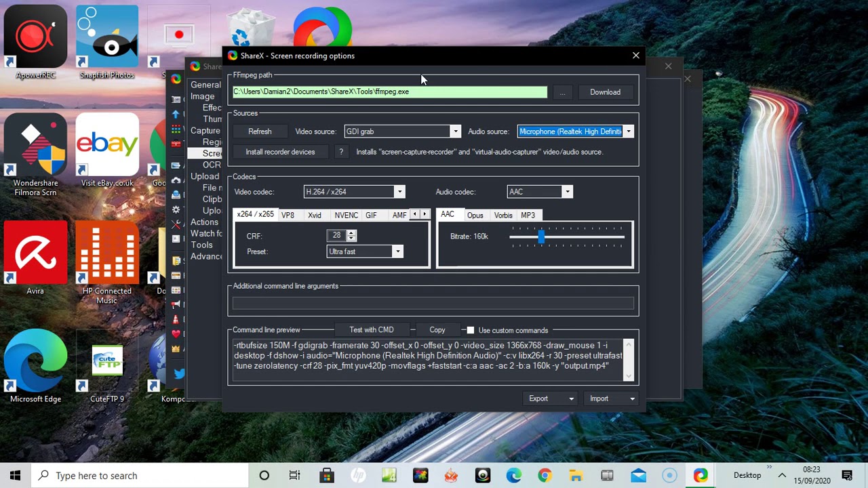Viewport: 868px width, 488px height.
Task: Click the AAC bitrate slider handle
Action: coord(540,237)
